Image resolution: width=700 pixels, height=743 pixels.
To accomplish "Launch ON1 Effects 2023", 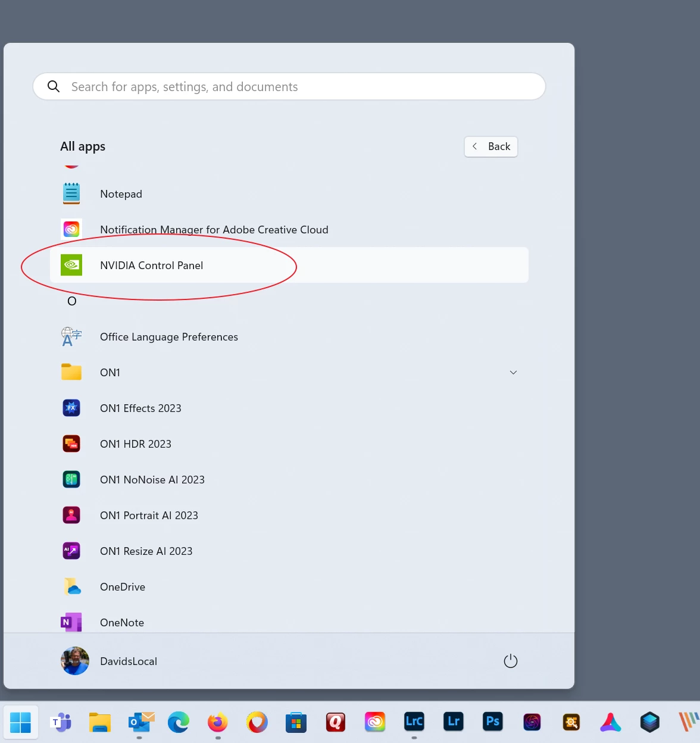I will click(x=289, y=408).
